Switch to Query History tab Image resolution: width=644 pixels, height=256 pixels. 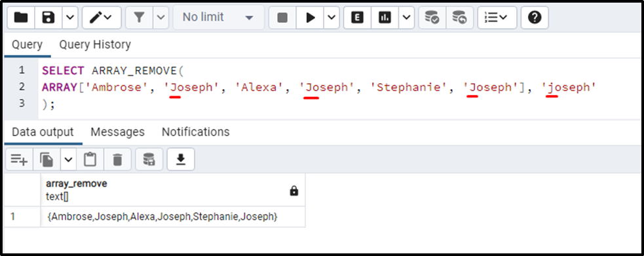[x=95, y=45]
